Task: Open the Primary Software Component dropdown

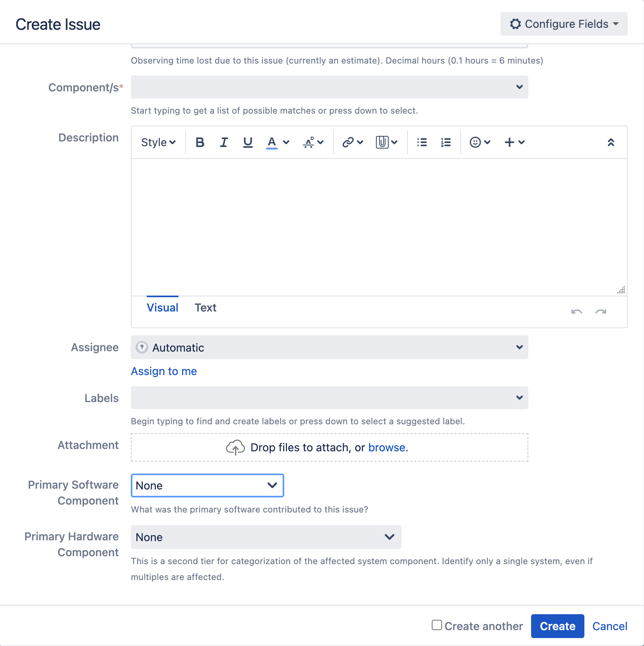Action: coord(207,485)
